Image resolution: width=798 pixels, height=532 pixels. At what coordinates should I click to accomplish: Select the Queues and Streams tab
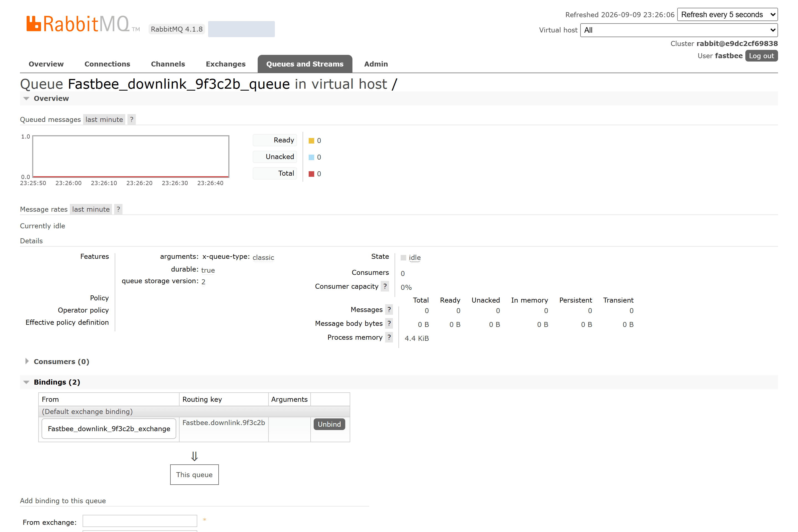point(305,64)
